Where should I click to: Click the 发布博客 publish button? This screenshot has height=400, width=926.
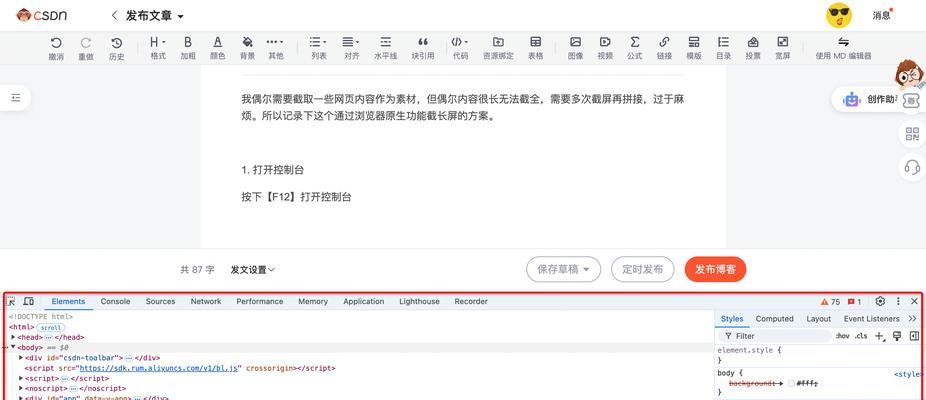tap(715, 269)
